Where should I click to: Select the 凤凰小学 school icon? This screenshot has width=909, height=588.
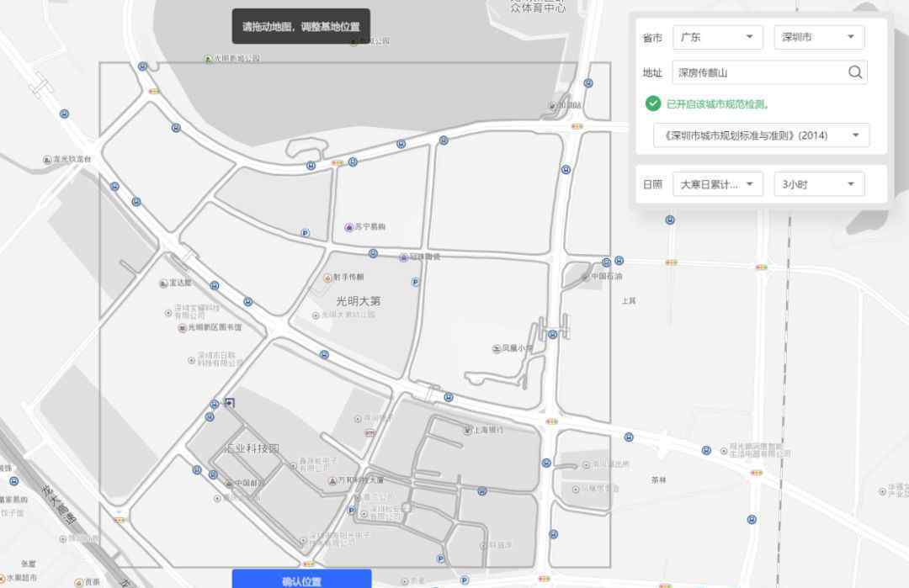(x=497, y=349)
